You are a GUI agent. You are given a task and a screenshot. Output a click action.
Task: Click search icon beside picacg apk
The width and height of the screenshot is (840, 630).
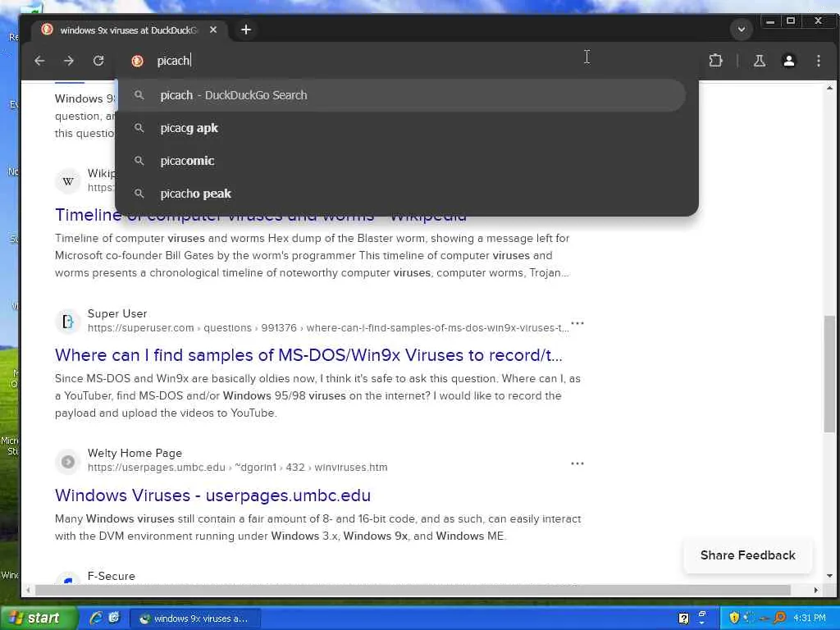point(139,128)
